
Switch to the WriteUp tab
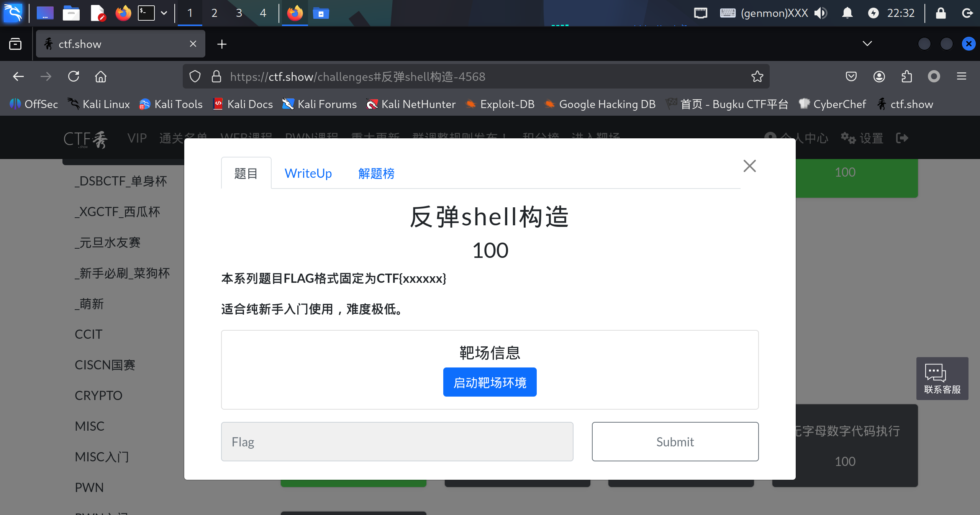pos(308,173)
